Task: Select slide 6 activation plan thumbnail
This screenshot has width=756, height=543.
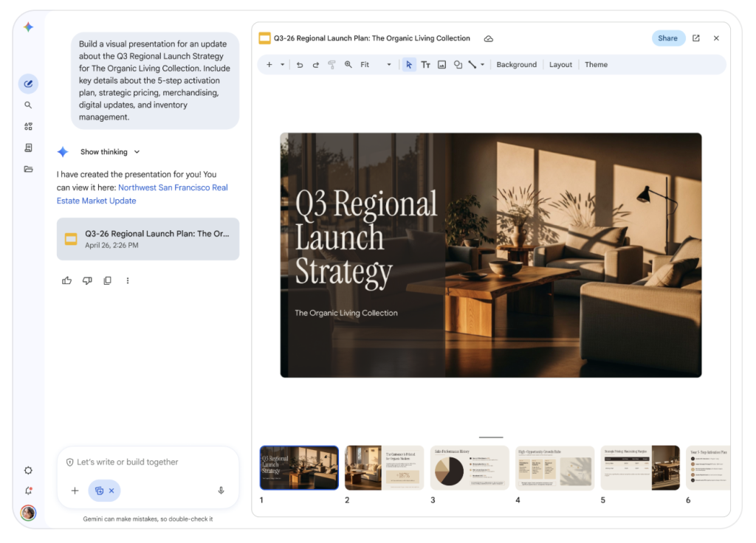Action: pos(708,468)
